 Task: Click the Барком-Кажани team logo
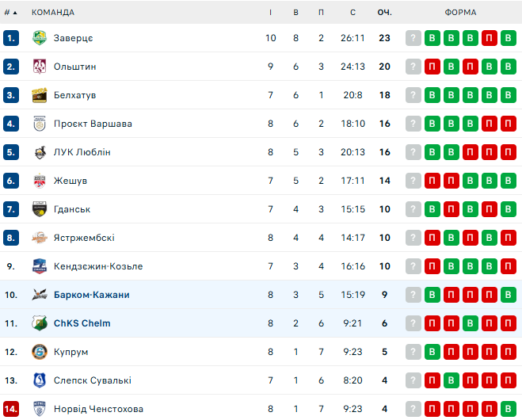(40, 295)
